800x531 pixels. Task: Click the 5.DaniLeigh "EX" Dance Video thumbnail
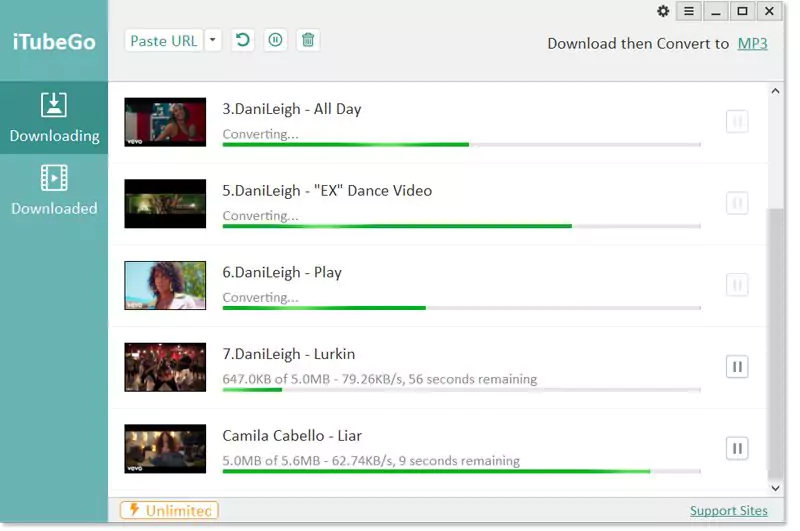click(165, 204)
